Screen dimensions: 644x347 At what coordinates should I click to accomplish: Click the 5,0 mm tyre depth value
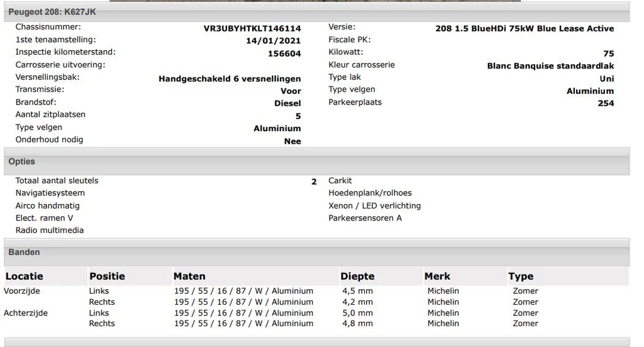tap(357, 313)
